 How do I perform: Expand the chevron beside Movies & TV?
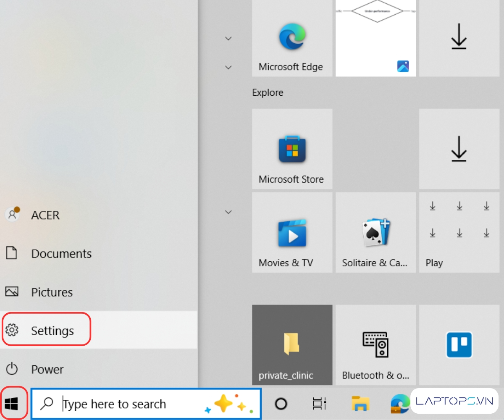(228, 212)
